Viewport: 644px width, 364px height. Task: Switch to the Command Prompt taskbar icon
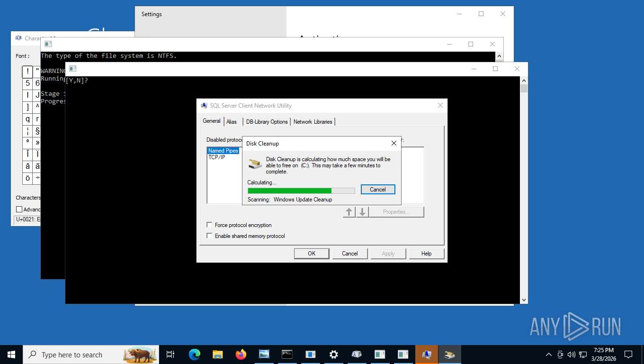pos(287,355)
